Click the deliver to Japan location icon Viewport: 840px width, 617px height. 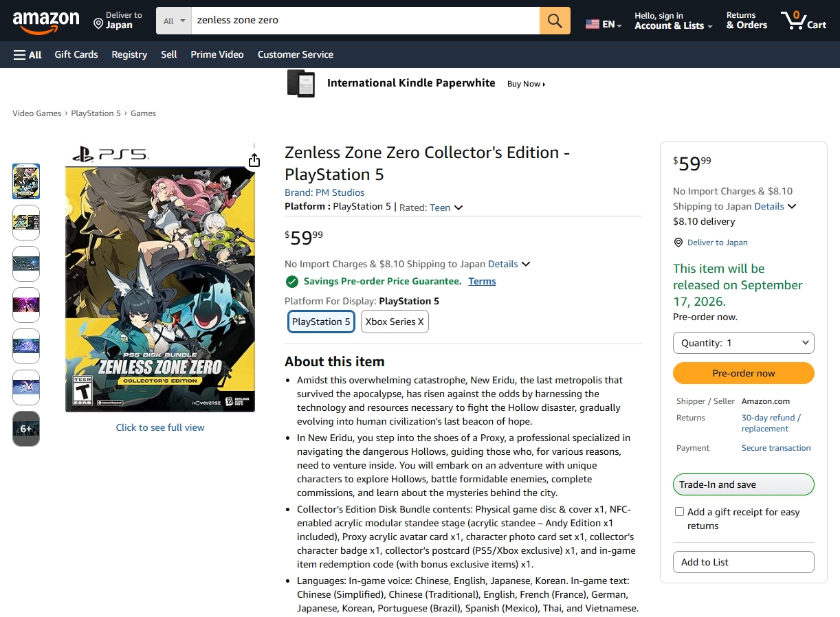[x=98, y=24]
